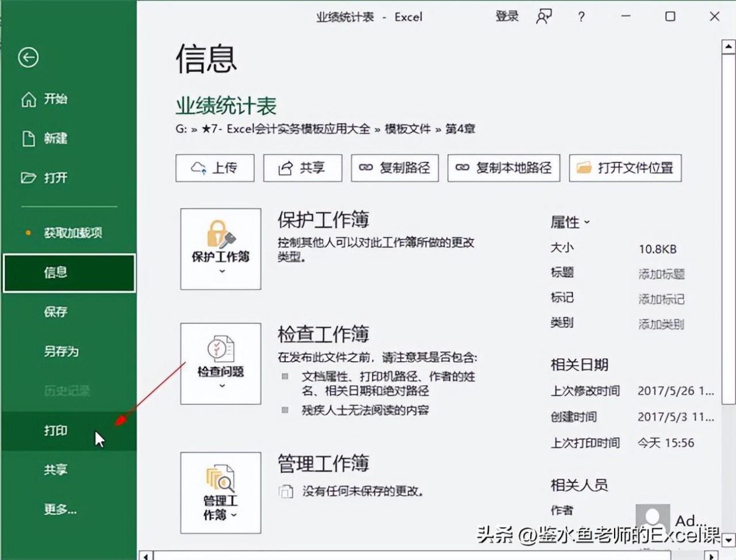Click the 业绩统计表 file title
The image size is (736, 560).
coord(226,106)
